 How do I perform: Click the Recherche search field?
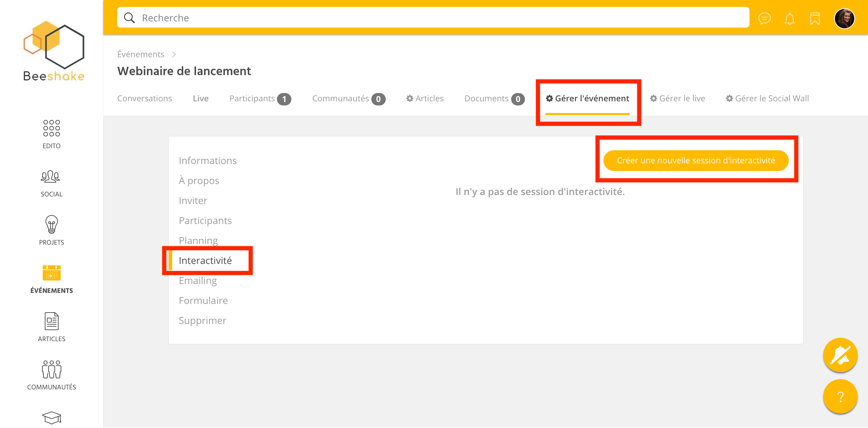[x=433, y=18]
